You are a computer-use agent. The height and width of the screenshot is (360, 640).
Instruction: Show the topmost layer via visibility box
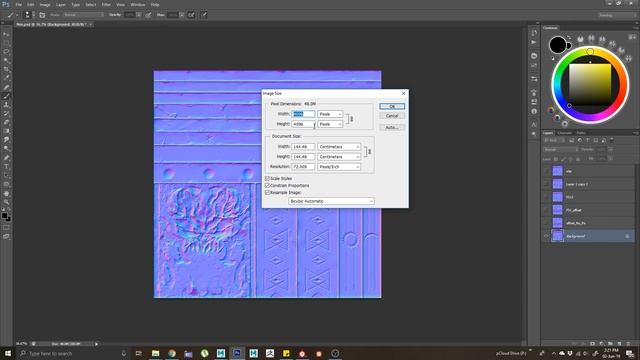(546, 171)
